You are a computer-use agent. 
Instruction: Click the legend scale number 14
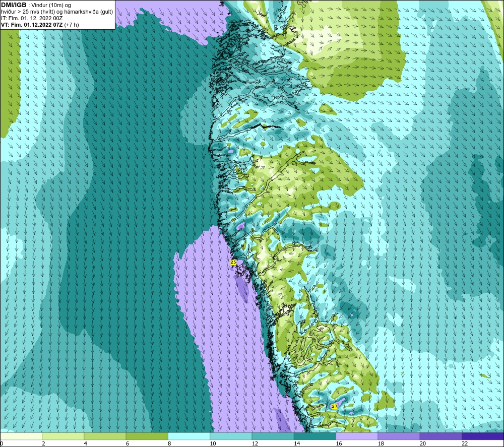click(297, 444)
